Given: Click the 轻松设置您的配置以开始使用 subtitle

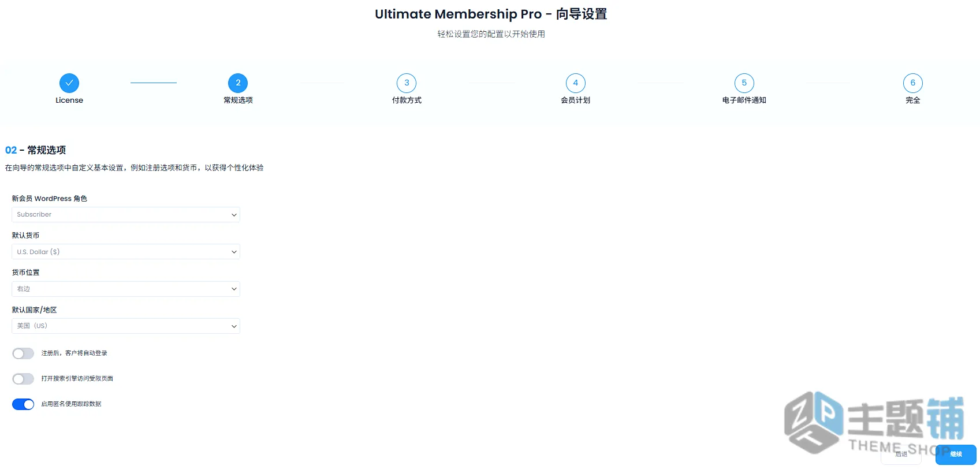Looking at the screenshot, I should [x=491, y=34].
